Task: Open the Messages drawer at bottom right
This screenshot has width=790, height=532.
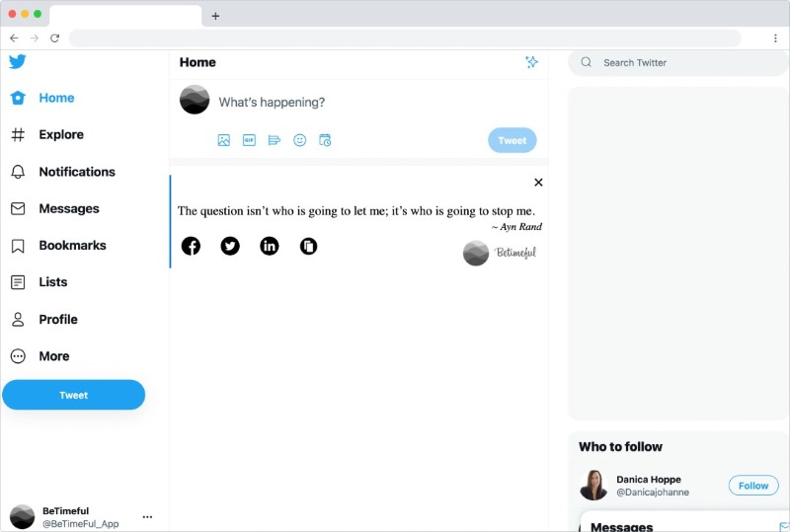Action: (684, 523)
